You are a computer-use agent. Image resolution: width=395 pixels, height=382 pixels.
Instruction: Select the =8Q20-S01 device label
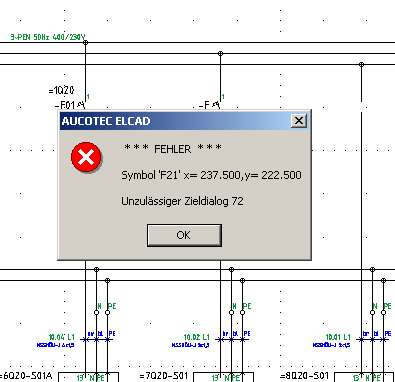[x=304, y=376]
